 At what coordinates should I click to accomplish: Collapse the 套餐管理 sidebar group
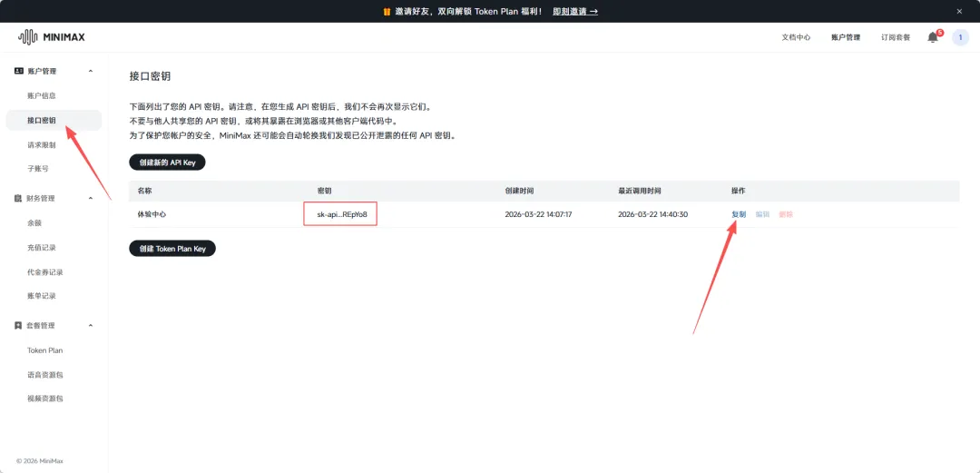pos(91,325)
